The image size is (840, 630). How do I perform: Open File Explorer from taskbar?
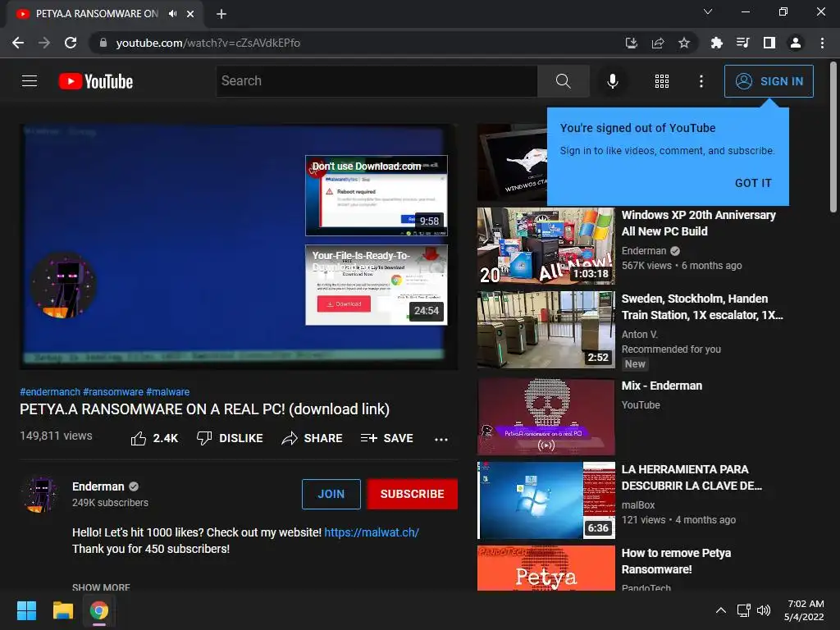tap(62, 610)
